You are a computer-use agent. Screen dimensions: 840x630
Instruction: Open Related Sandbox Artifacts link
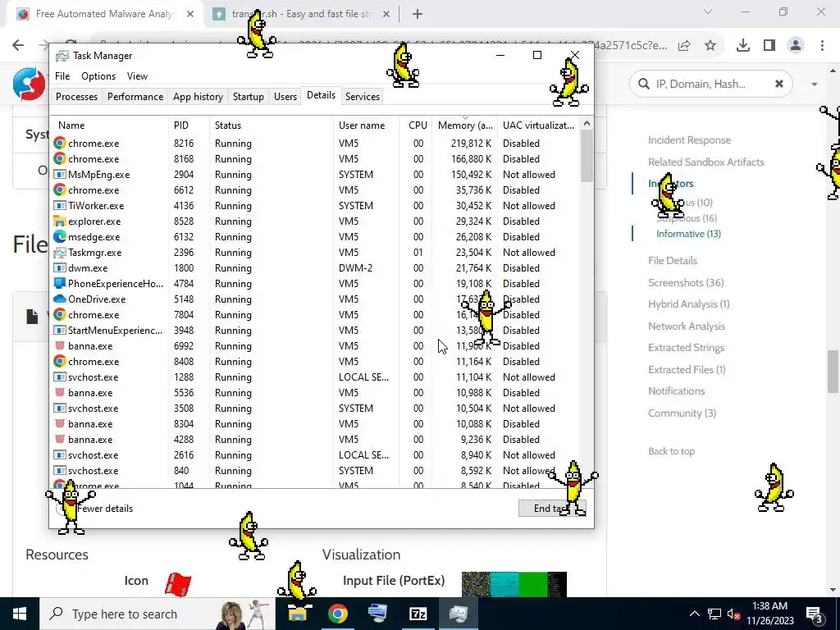click(x=706, y=162)
